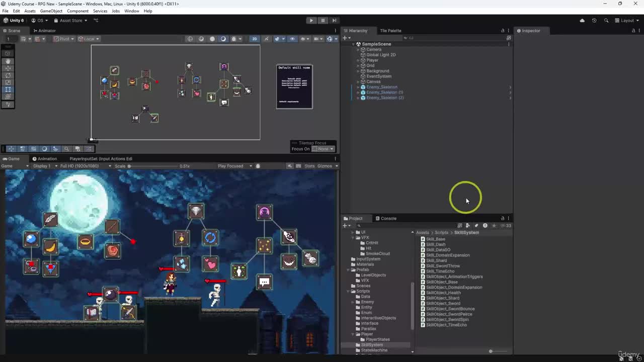Open the GameObject menu
644x362 pixels.
(51, 11)
